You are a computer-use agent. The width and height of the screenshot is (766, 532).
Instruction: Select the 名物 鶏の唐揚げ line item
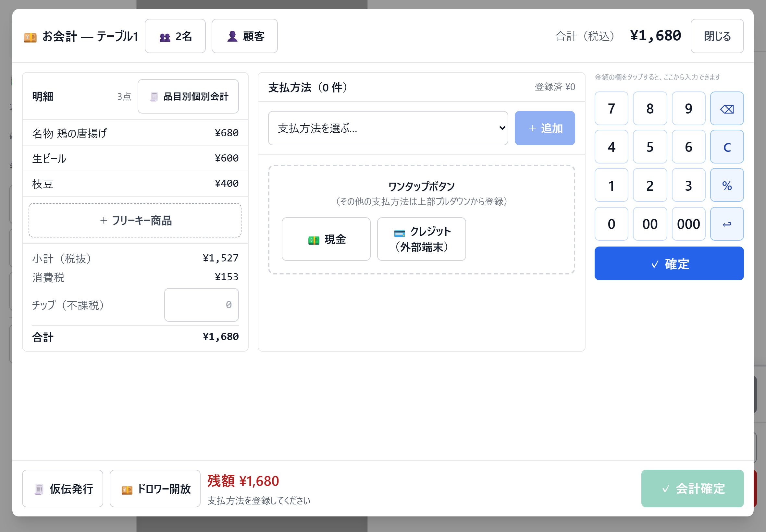pyautogui.click(x=135, y=133)
